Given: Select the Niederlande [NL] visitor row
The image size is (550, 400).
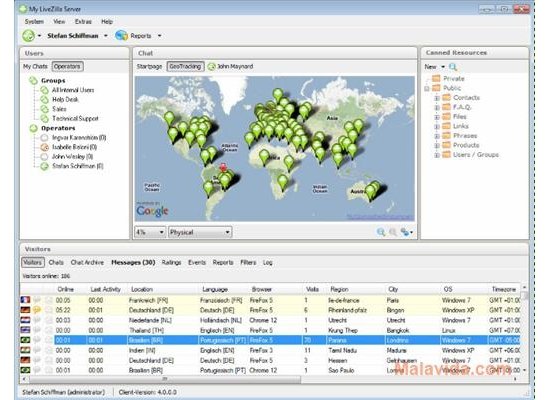Looking at the screenshot, I should coord(270,320).
